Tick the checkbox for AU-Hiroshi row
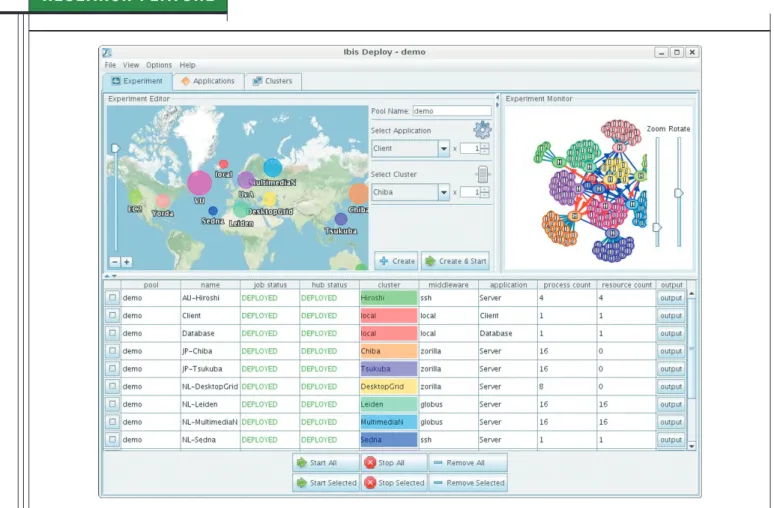Viewport: 774px width, 508px height. 113,298
